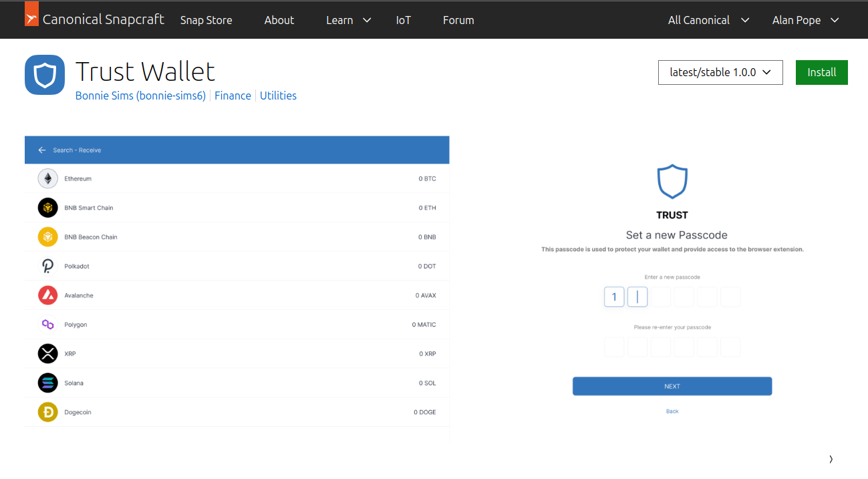The width and height of the screenshot is (868, 479).
Task: Click the 0 DOGE balance
Action: pos(425,412)
